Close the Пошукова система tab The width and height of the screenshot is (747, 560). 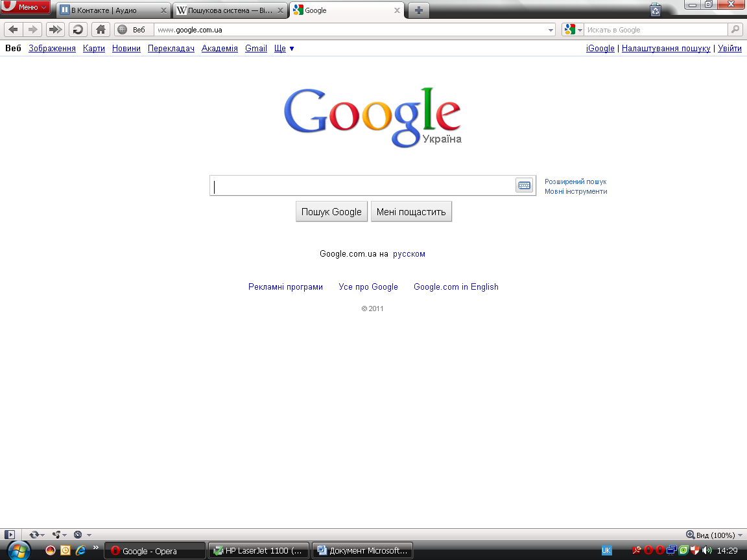(x=281, y=10)
